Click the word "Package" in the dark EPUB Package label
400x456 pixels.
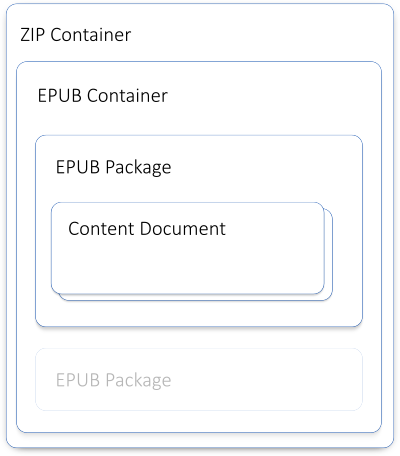(138, 168)
